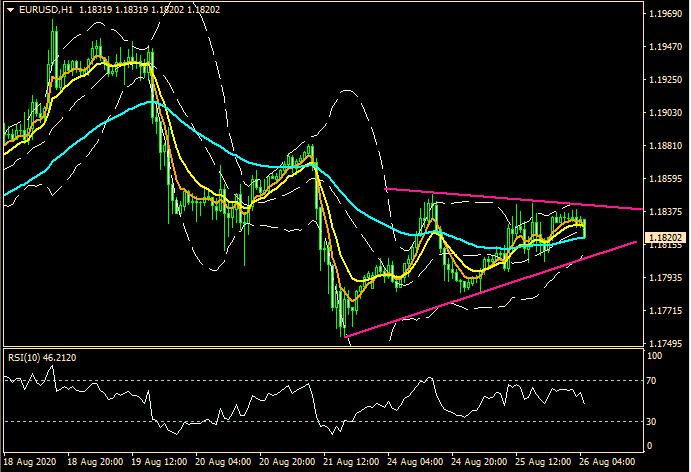Click the triangle icon before EURUSD,H1

click(9, 9)
